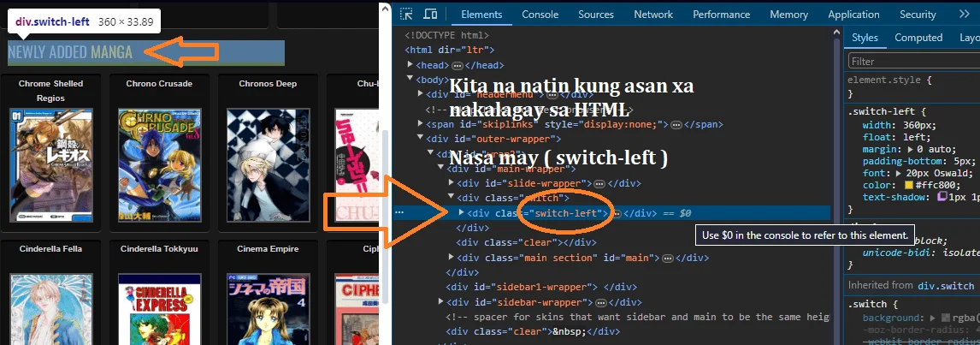This screenshot has height=345, width=980.
Task: Switch to the Console tab
Action: pos(540,15)
